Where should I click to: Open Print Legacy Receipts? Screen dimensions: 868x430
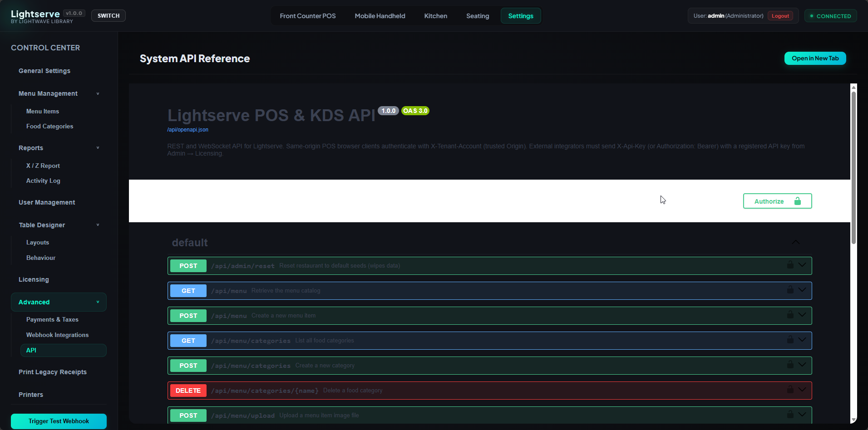point(53,372)
